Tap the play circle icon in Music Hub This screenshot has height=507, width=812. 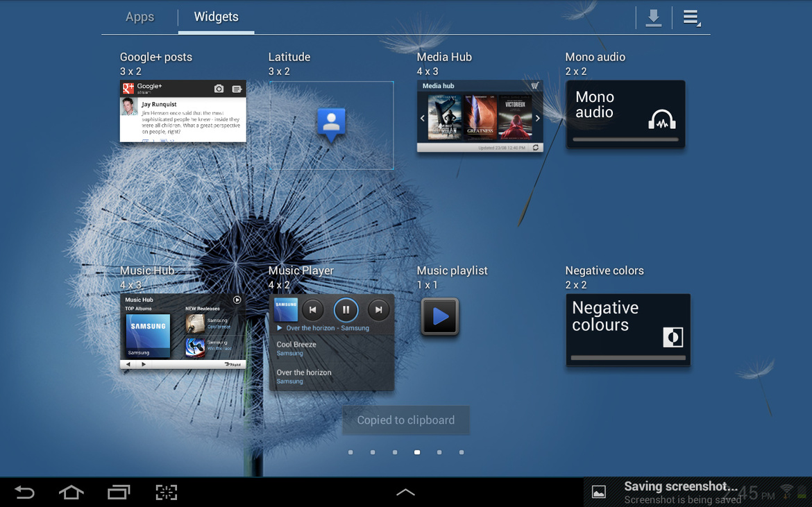point(237,300)
